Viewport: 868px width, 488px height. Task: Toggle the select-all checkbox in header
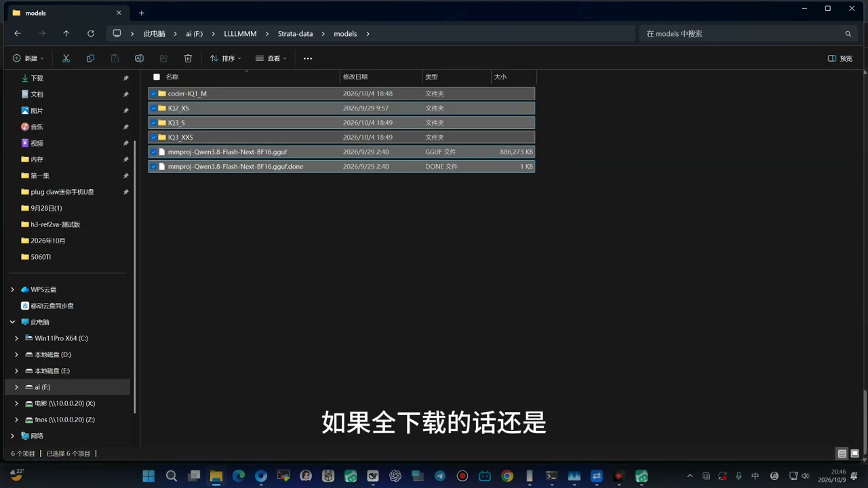157,77
